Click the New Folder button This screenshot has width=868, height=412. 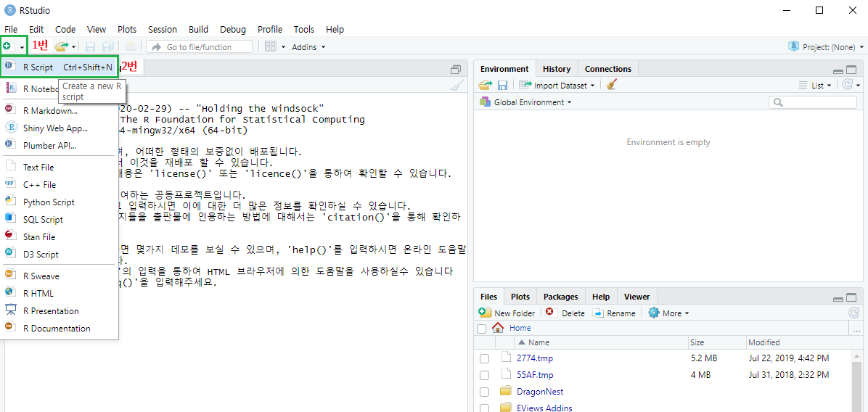[x=507, y=313]
